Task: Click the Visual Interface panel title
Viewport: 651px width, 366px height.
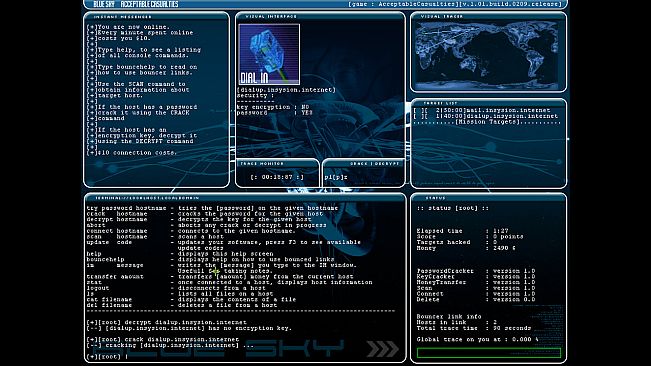Action: [x=271, y=17]
